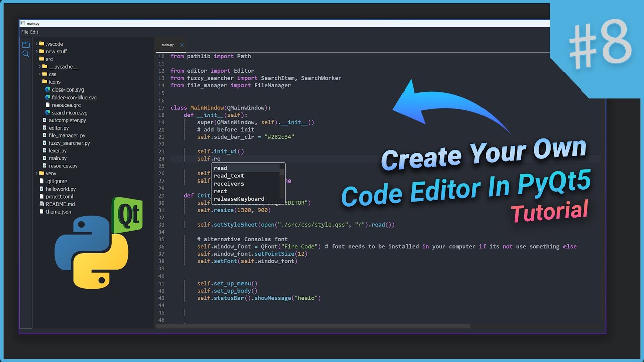Viewport: 644px width, 362px height.
Task: Click the fuzzy_searcher.py file icon
Action: tap(45, 143)
